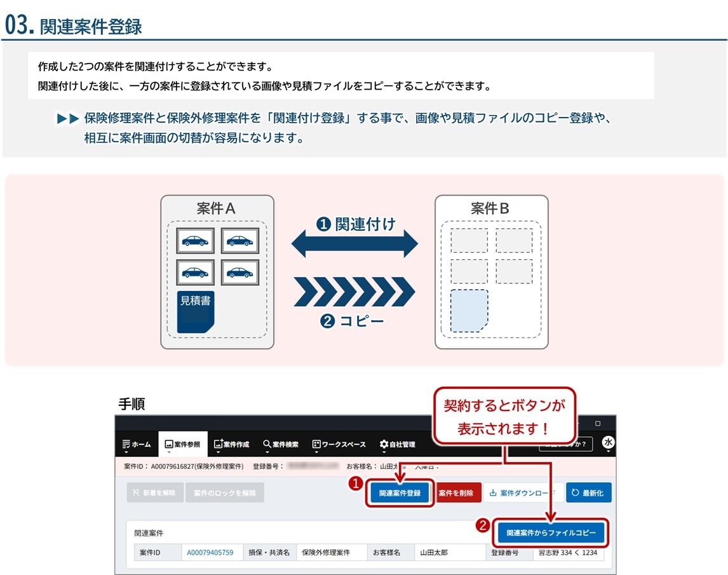Open the ワークスペース menu
Viewport: 728px width, 575px height.
pyautogui.click(x=339, y=444)
